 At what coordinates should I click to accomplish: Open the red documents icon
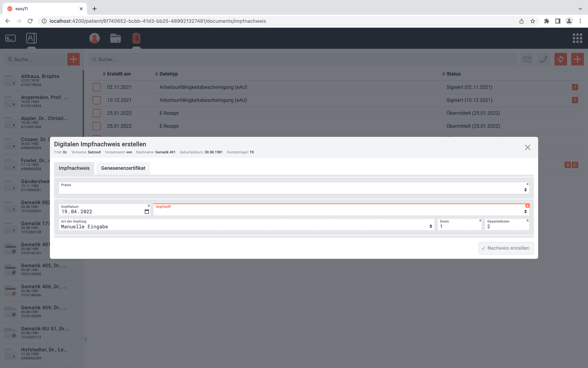click(136, 38)
